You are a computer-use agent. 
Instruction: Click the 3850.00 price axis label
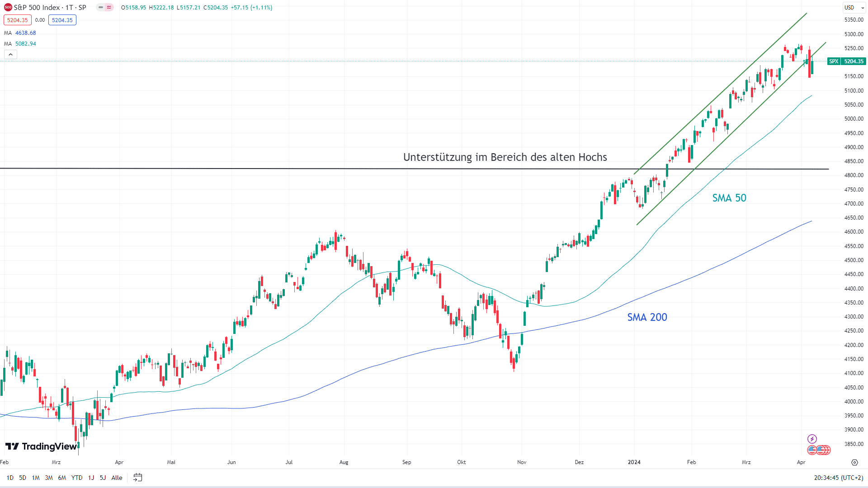[854, 444]
